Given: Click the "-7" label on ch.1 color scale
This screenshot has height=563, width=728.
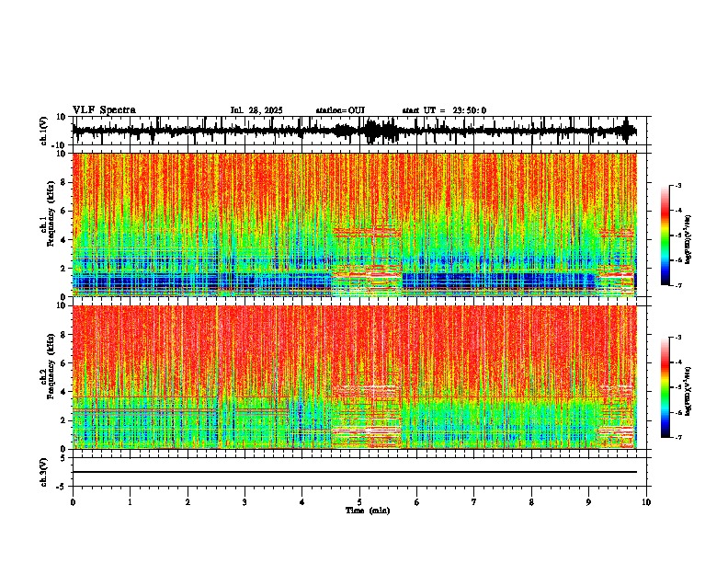Looking at the screenshot, I should pyautogui.click(x=678, y=285).
